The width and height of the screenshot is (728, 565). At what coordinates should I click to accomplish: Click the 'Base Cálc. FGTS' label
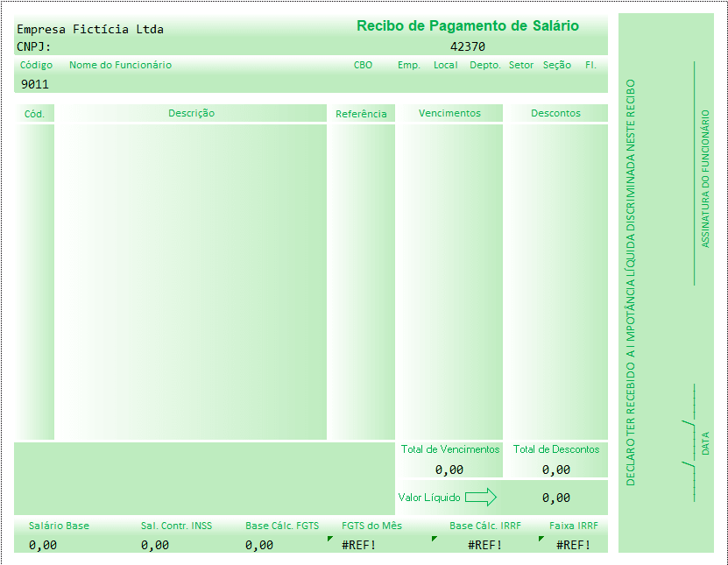pos(282,526)
